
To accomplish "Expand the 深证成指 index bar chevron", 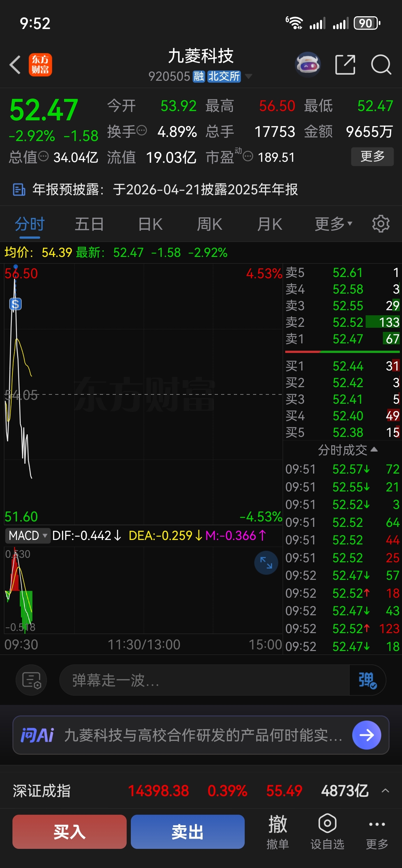I will coord(385,790).
